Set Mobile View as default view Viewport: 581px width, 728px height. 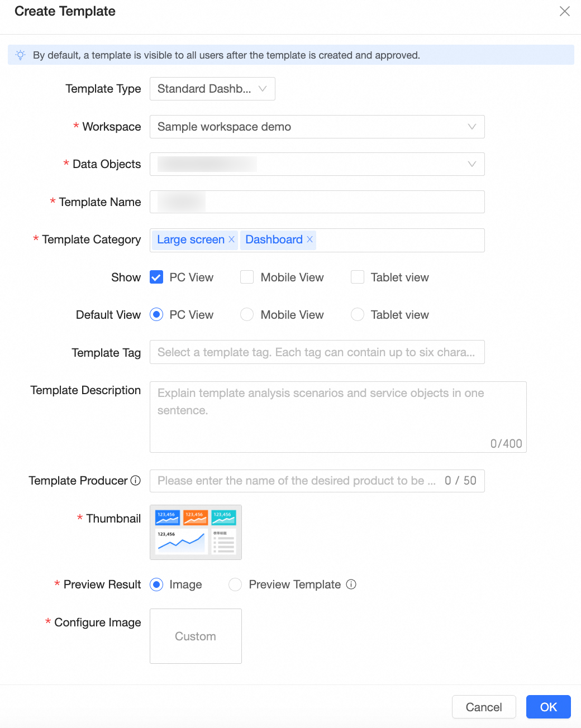click(x=247, y=315)
